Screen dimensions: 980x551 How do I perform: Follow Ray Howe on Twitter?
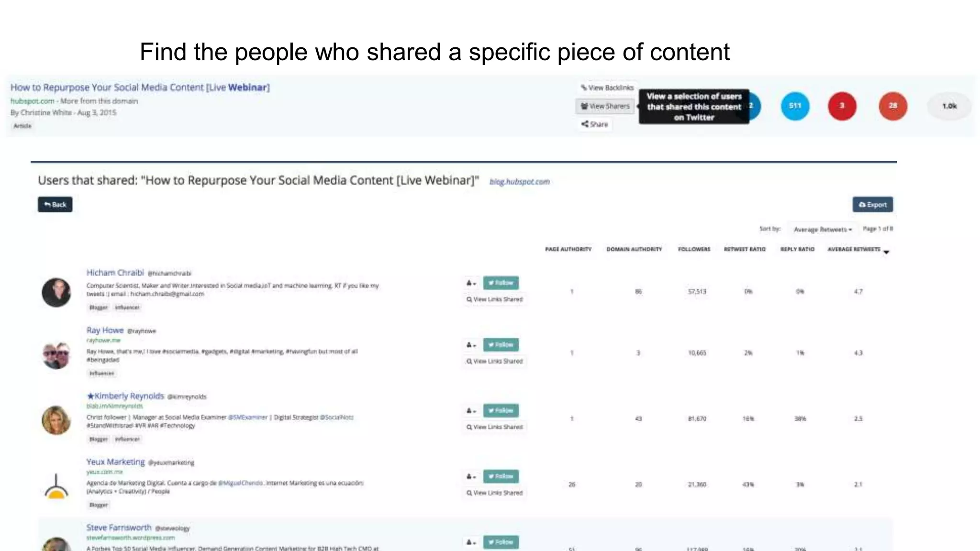click(x=501, y=344)
